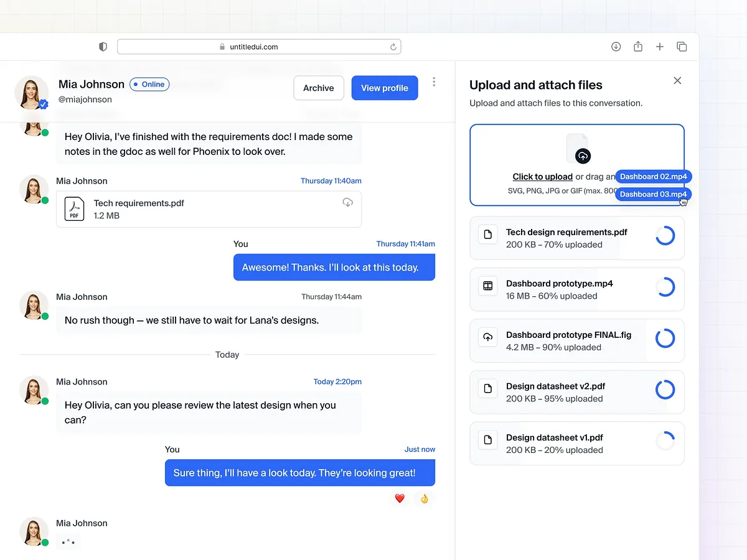Click Mia's avatar beside Tech requirements.pdf message
The width and height of the screenshot is (747, 560).
point(34,190)
